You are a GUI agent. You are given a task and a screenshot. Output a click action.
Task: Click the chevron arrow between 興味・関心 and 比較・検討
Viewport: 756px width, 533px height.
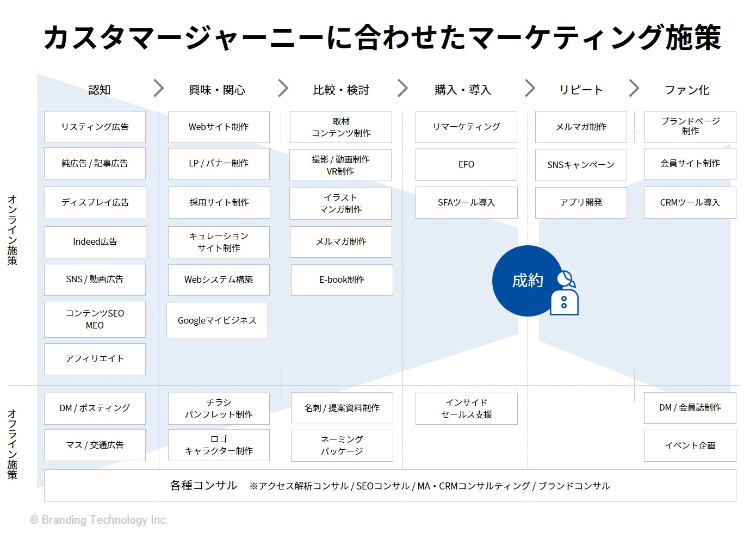[283, 88]
